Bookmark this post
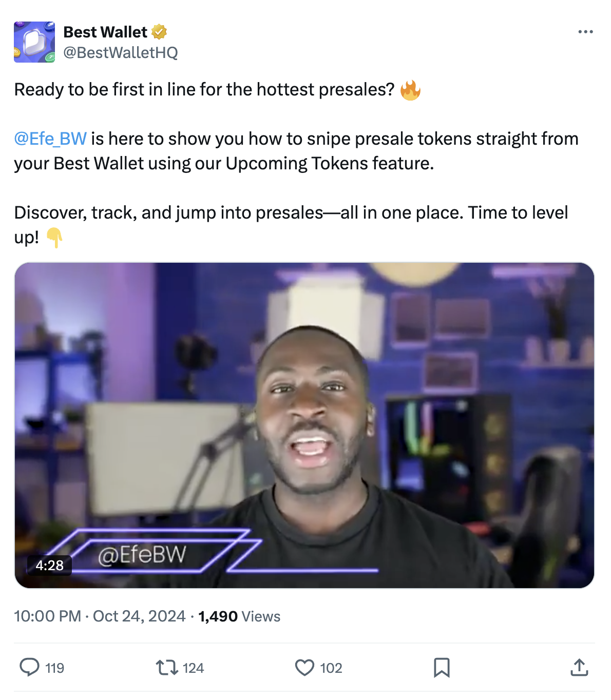611x700 pixels. pos(442,667)
